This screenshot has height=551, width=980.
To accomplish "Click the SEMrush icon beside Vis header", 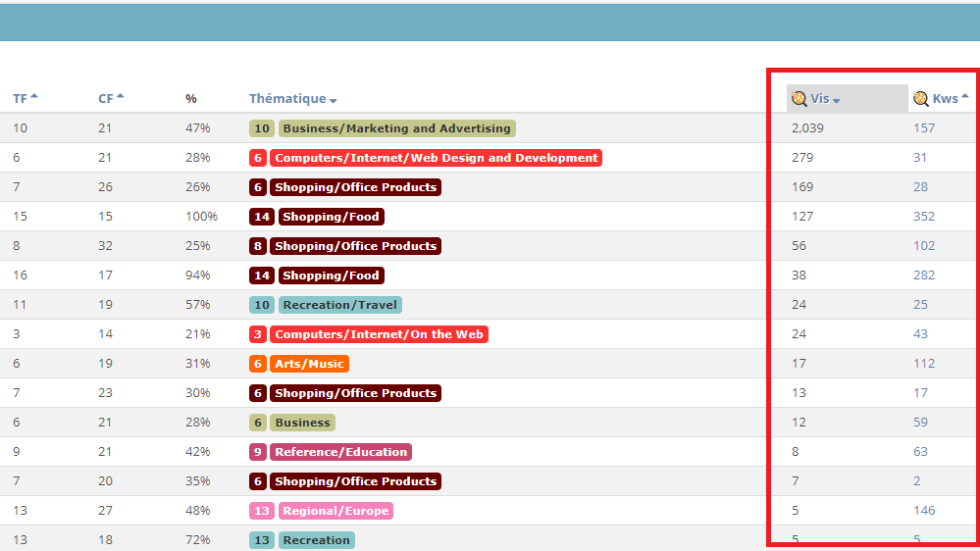I will tap(799, 99).
